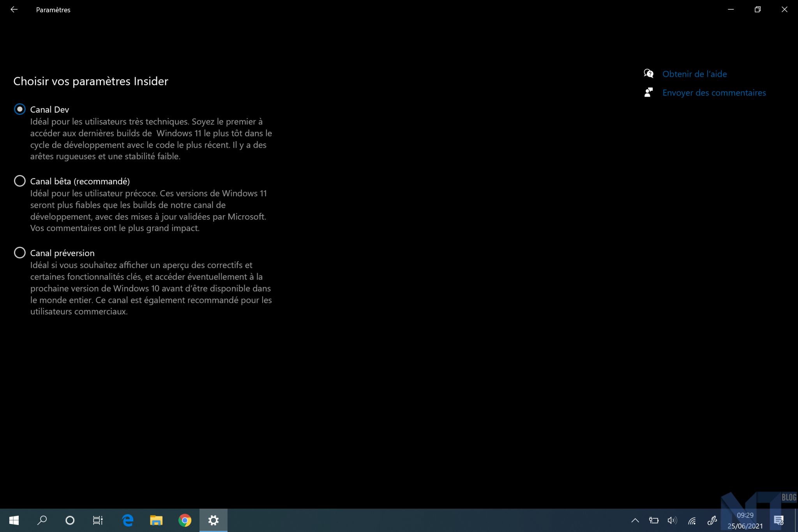Launch Cortana from the taskbar
Image resolution: width=798 pixels, height=532 pixels.
click(70, 520)
